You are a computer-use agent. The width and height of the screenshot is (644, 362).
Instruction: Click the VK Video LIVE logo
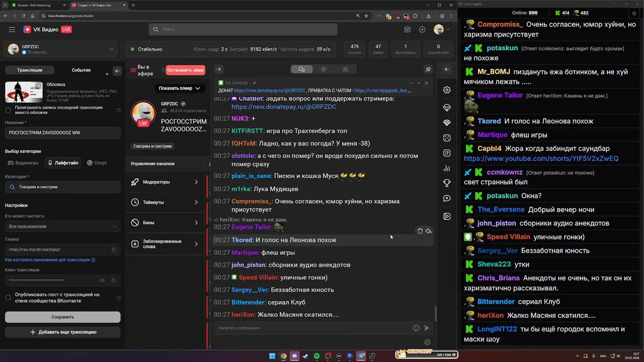coord(48,30)
